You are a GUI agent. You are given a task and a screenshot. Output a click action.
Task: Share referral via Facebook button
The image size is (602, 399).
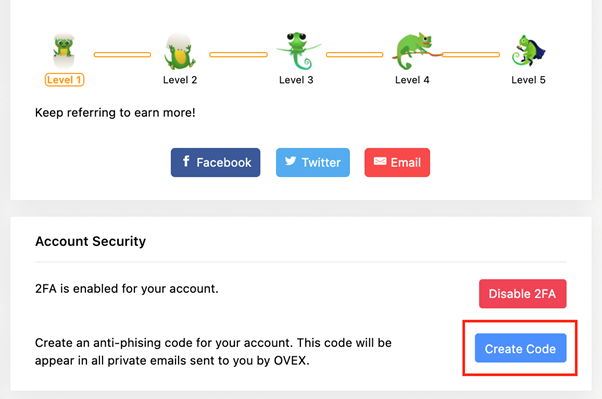[215, 162]
